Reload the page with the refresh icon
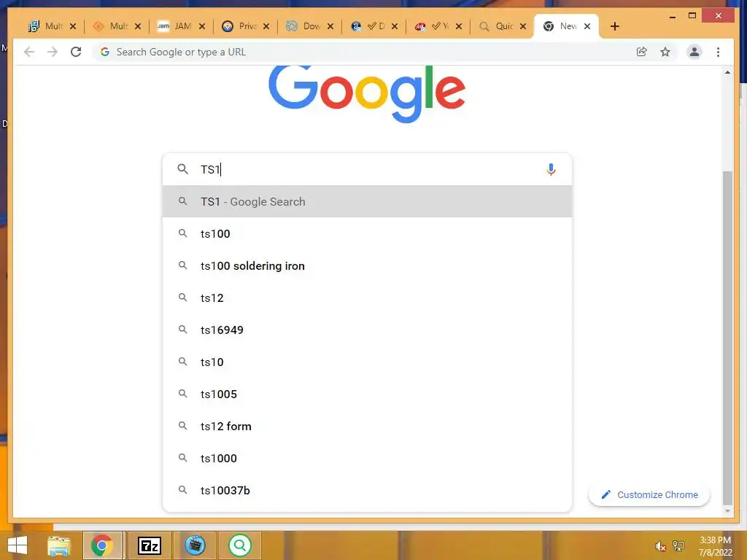 coord(76,52)
